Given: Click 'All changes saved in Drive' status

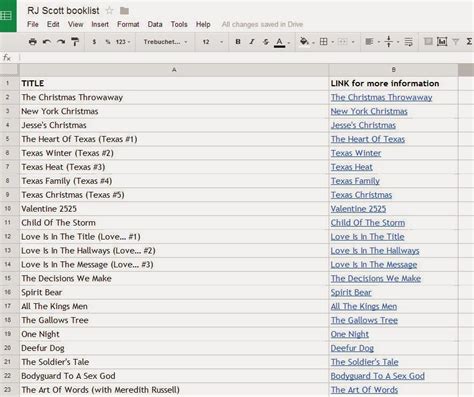Looking at the screenshot, I should (262, 24).
